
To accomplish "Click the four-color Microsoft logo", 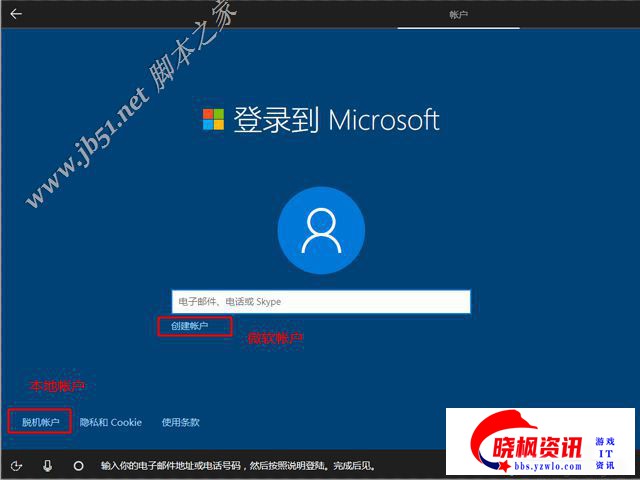I will click(x=213, y=120).
